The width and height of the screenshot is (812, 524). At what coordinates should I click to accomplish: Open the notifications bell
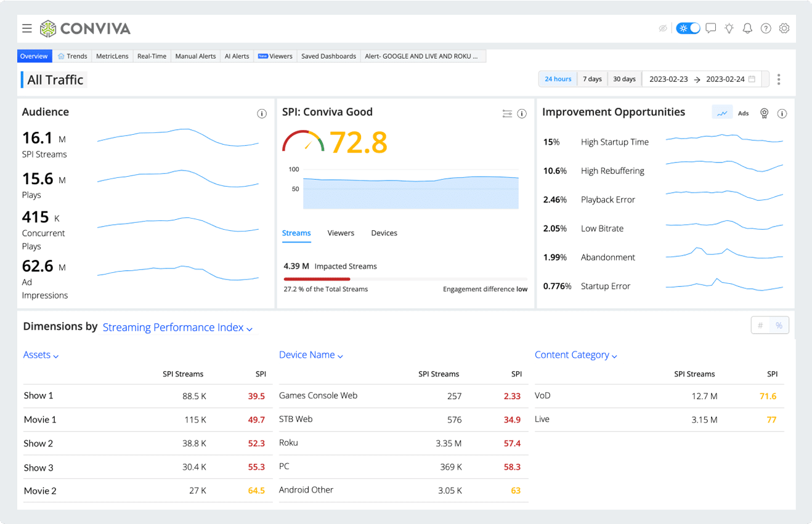click(747, 28)
